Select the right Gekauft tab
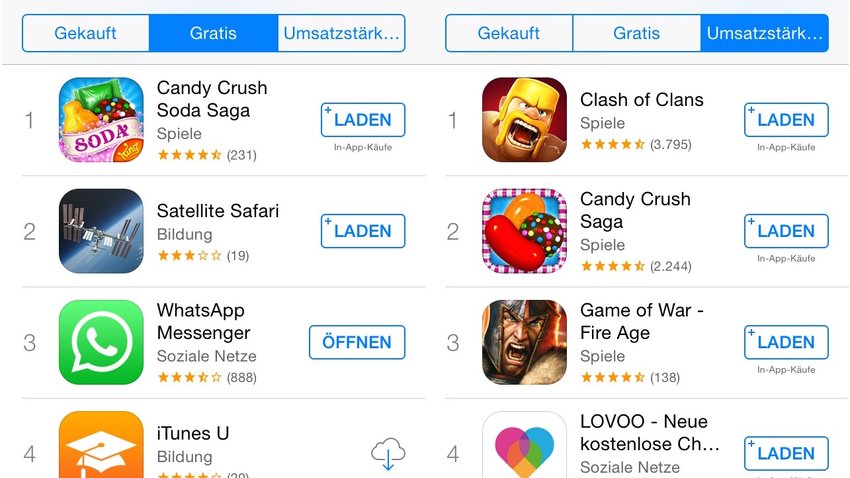 pos(508,33)
